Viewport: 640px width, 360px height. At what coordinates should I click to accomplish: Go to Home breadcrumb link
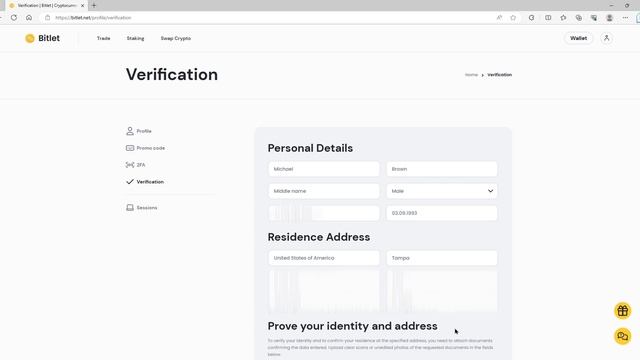pos(471,75)
